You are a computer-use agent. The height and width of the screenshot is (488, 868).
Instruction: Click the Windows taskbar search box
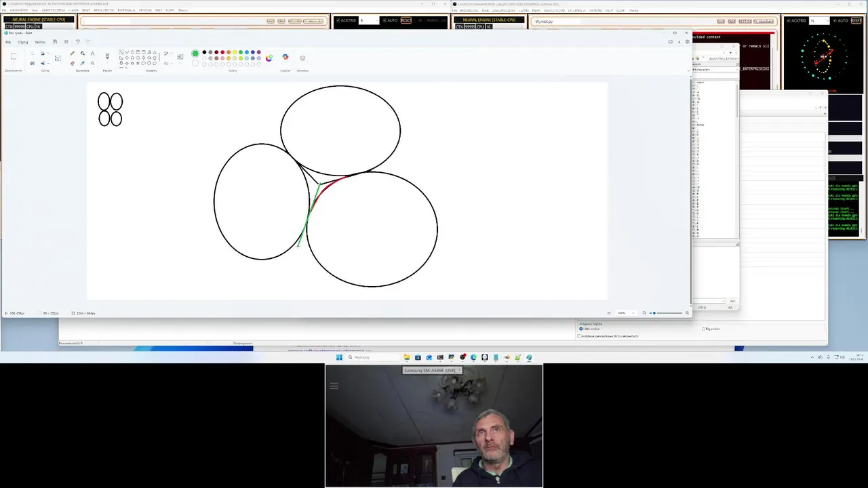tap(374, 357)
